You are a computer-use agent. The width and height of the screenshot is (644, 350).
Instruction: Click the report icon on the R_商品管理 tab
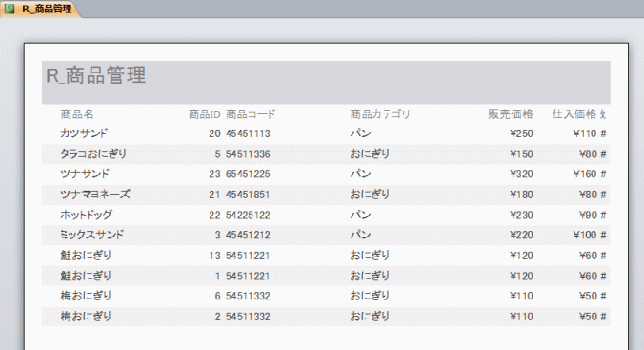click(x=10, y=9)
